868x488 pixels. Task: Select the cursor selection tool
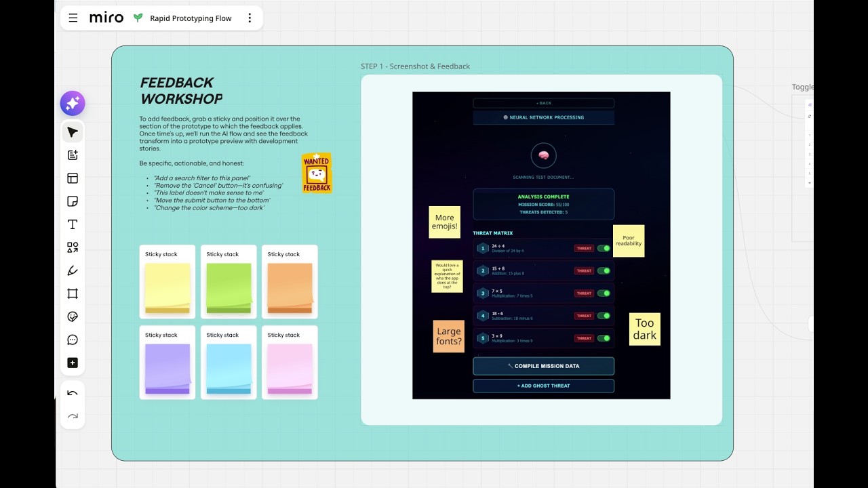click(x=73, y=132)
